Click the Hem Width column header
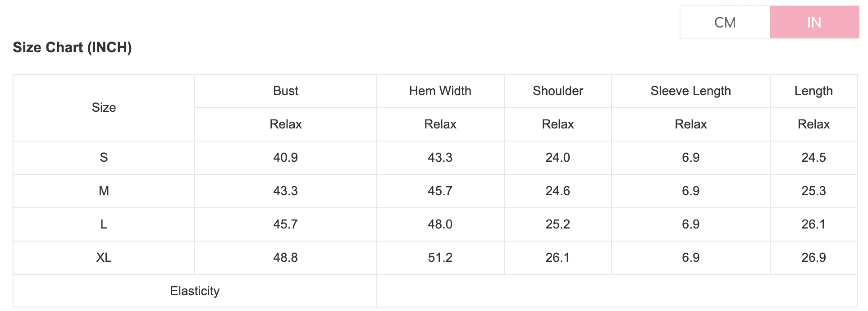 (440, 91)
